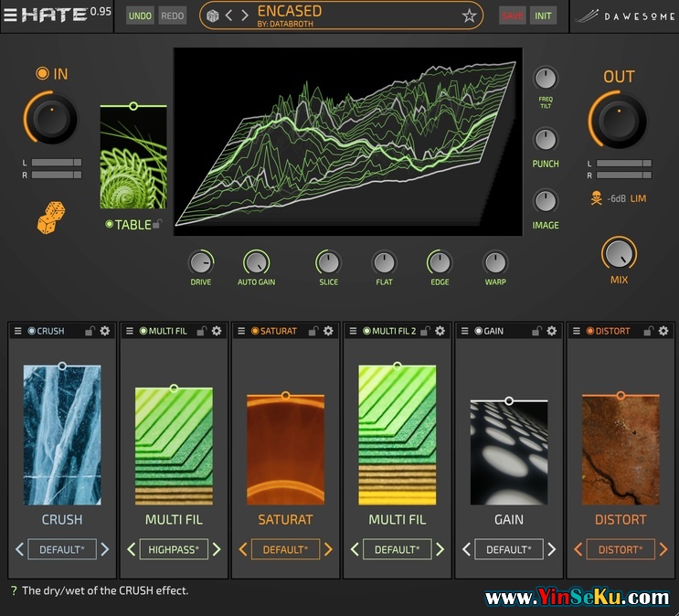Disable the GAIN module power toggle
Viewport: 679px width, 616px height.
[478, 331]
